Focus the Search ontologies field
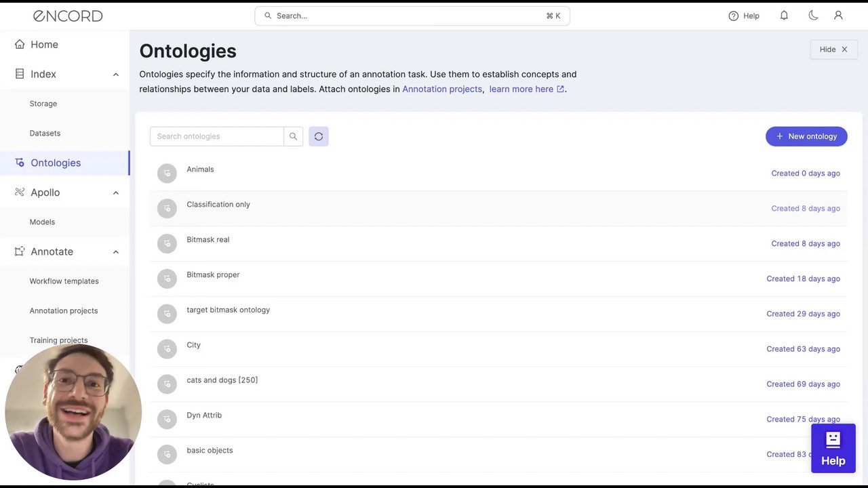Screen dimensions: 868x488 [217, 136]
